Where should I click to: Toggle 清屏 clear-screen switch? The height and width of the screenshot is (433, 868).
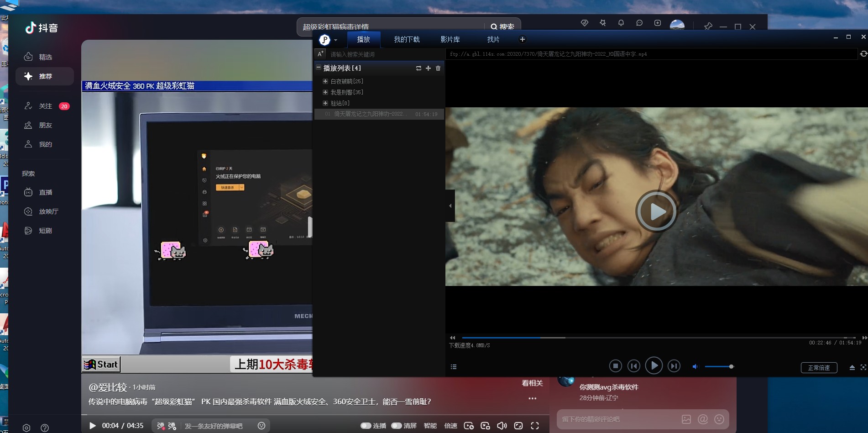pyautogui.click(x=397, y=426)
